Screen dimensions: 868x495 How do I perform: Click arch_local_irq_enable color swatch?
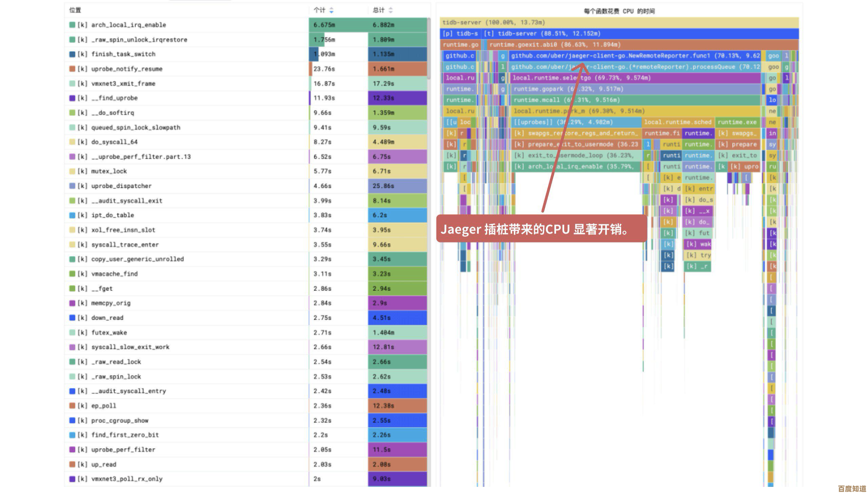click(72, 25)
